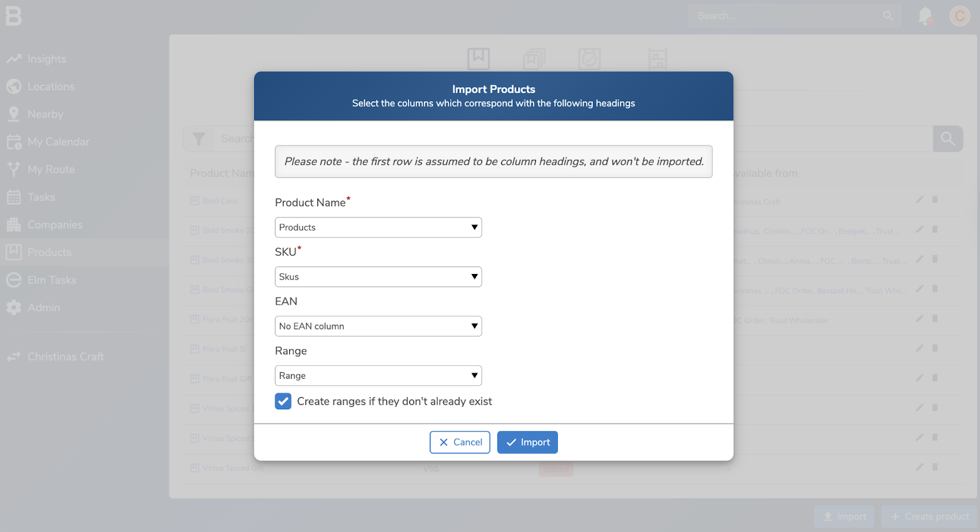Edit the Bold Cans row pencil icon
This screenshot has height=532, width=980.
click(919, 200)
